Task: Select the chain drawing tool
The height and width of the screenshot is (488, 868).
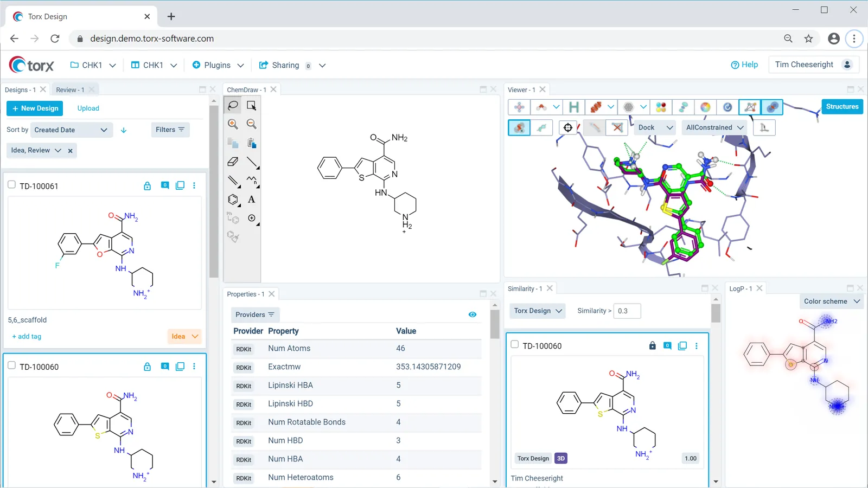Action: coord(251,181)
